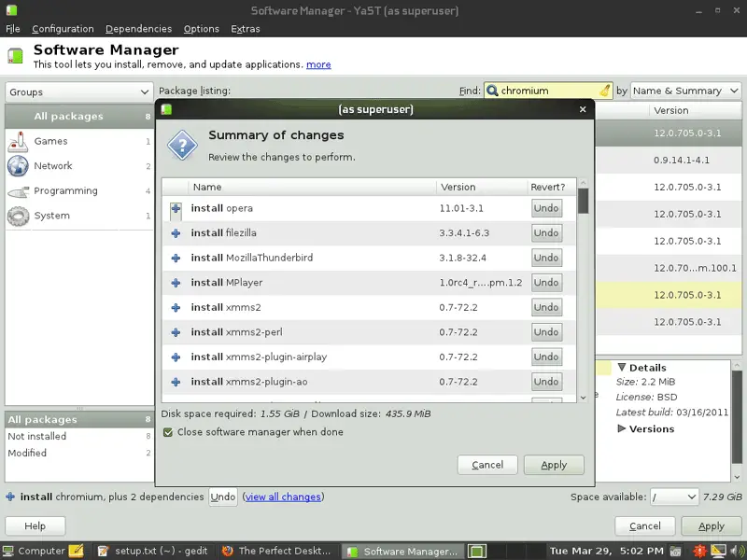Open the Name & Summary search dropdown
Screen dimensions: 747x560
point(686,91)
